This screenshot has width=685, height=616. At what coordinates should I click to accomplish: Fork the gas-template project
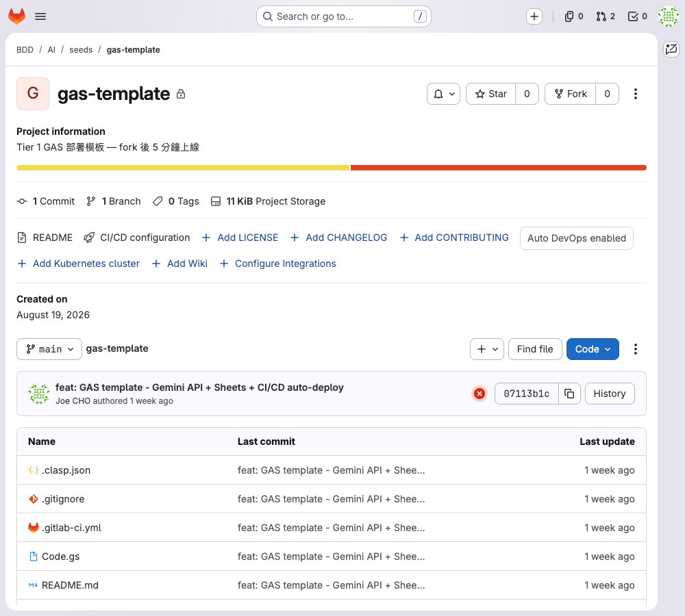click(x=570, y=94)
